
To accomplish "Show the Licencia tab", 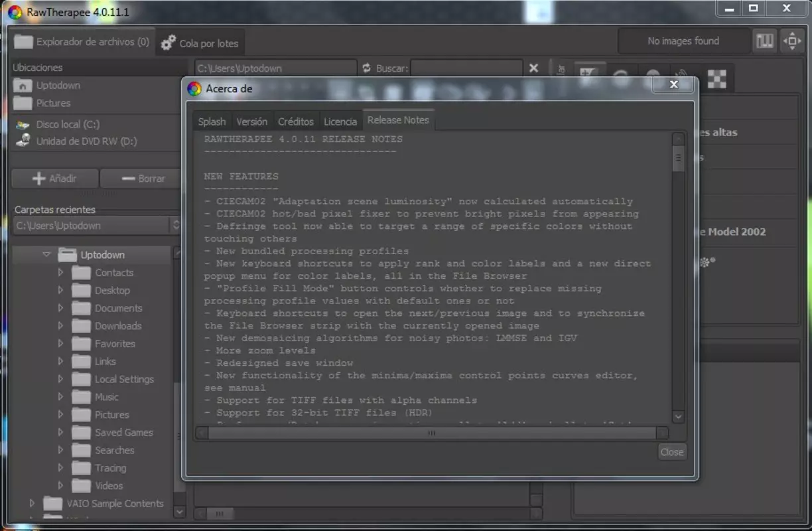I will click(340, 121).
